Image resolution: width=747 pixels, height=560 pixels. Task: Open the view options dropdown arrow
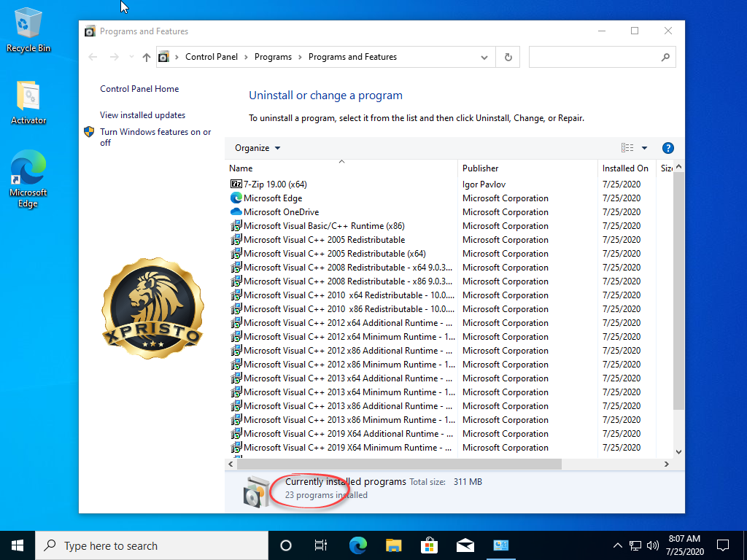(x=645, y=148)
